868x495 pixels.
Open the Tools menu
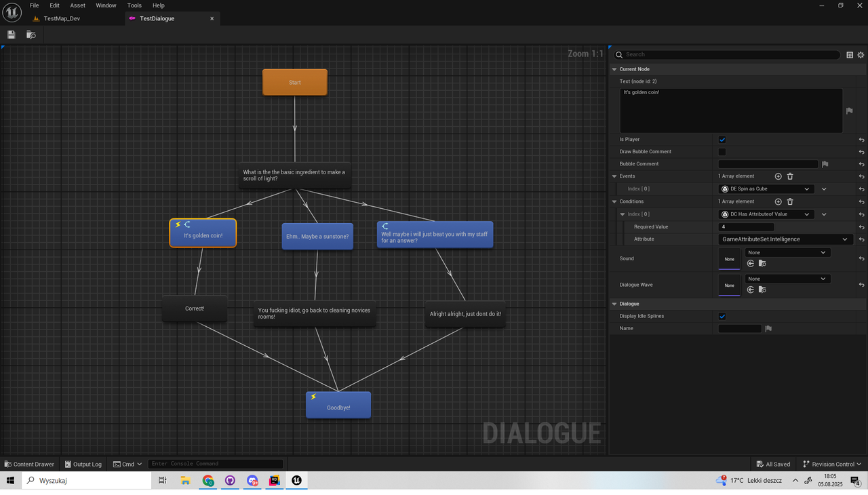pos(134,5)
